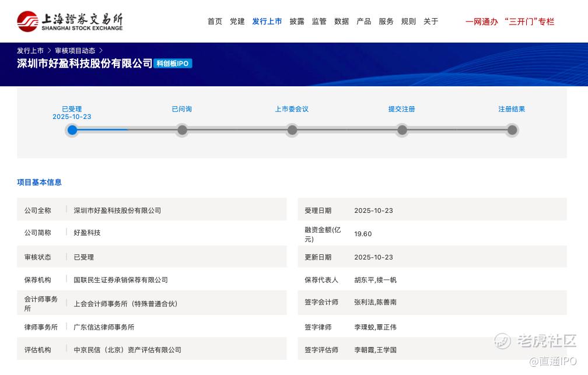The width and height of the screenshot is (588, 375).
Task: Click the 2025-10-23 date under 已受理
Action: 72,117
